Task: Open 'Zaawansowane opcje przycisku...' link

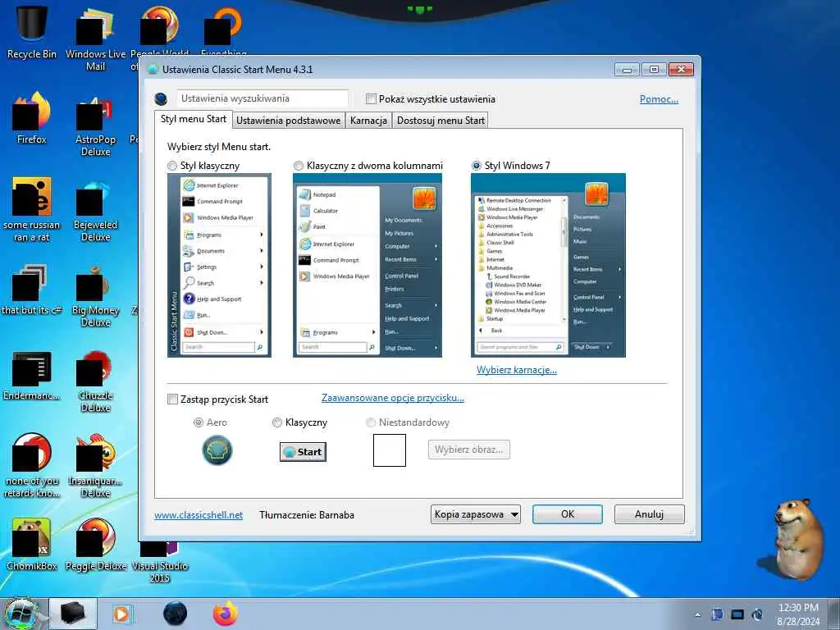Action: [393, 398]
